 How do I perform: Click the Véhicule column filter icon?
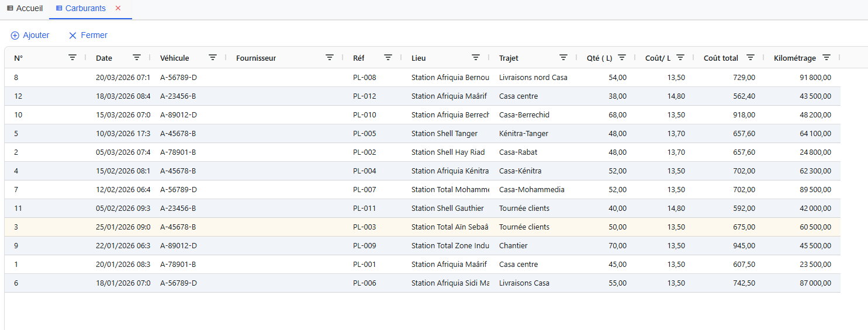[213, 57]
